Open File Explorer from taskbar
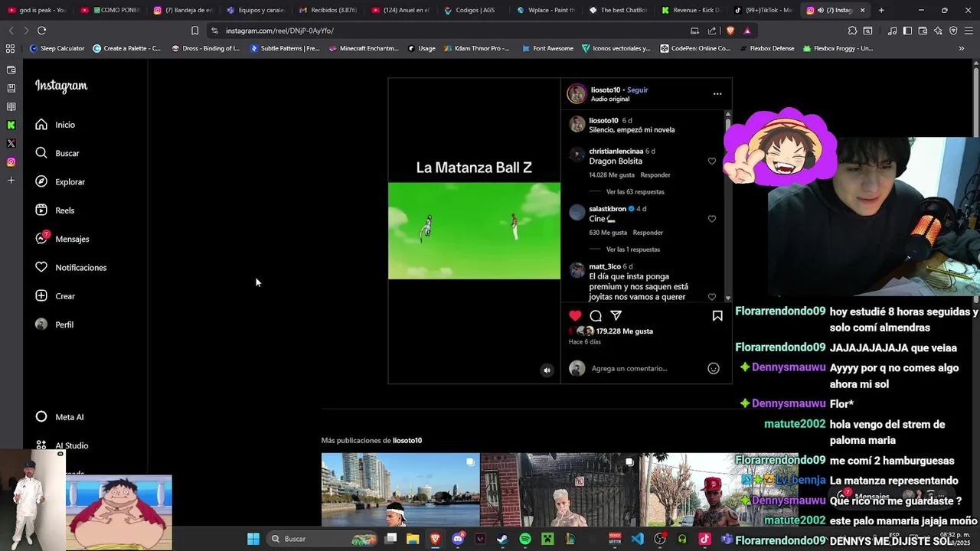The height and width of the screenshot is (551, 980). tap(413, 539)
